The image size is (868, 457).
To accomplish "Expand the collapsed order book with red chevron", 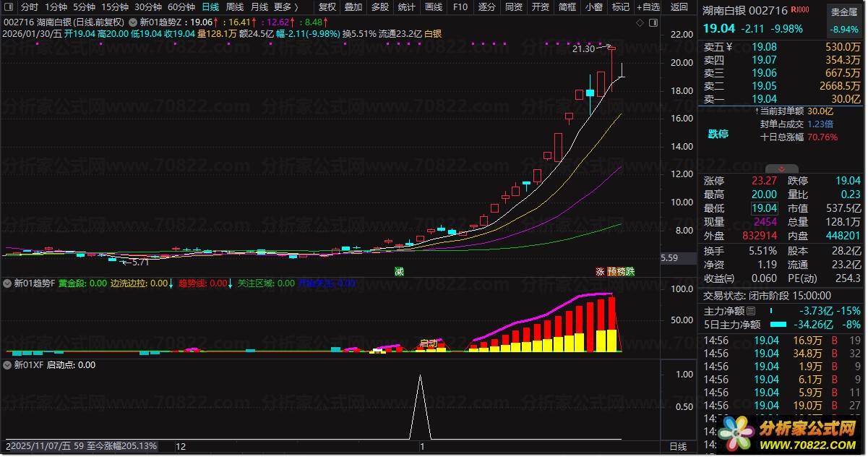I will click(x=781, y=168).
